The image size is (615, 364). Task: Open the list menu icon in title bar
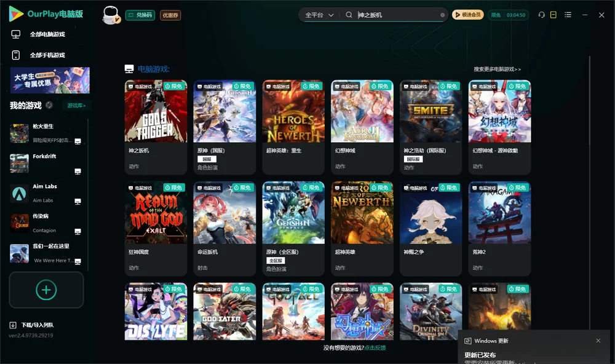[x=568, y=15]
